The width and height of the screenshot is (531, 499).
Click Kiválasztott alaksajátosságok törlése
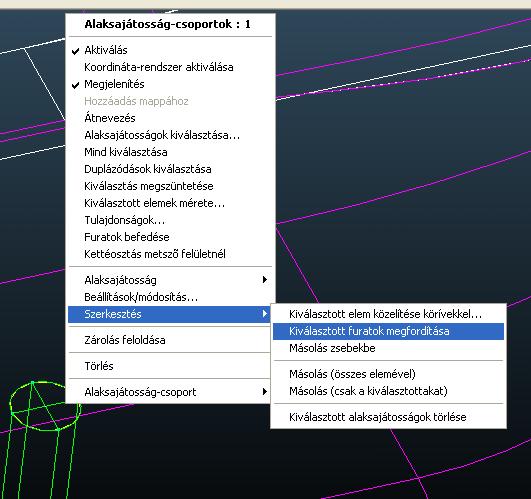point(388,417)
